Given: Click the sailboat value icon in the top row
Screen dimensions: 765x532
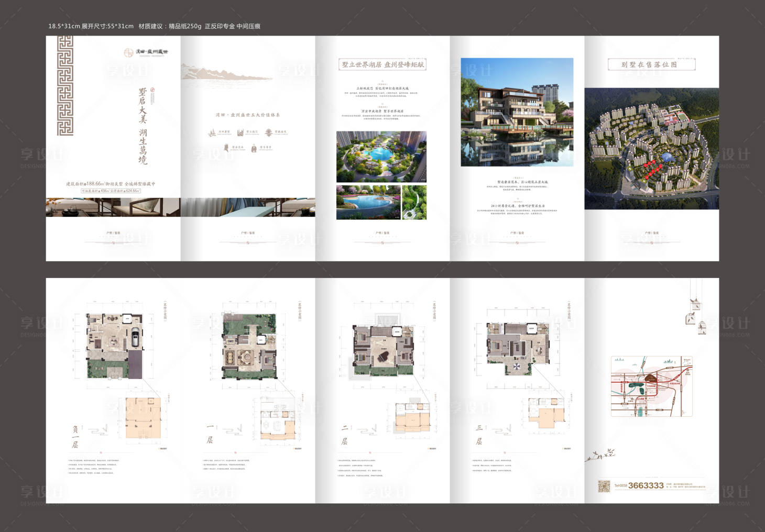Looking at the screenshot, I should click(212, 133).
